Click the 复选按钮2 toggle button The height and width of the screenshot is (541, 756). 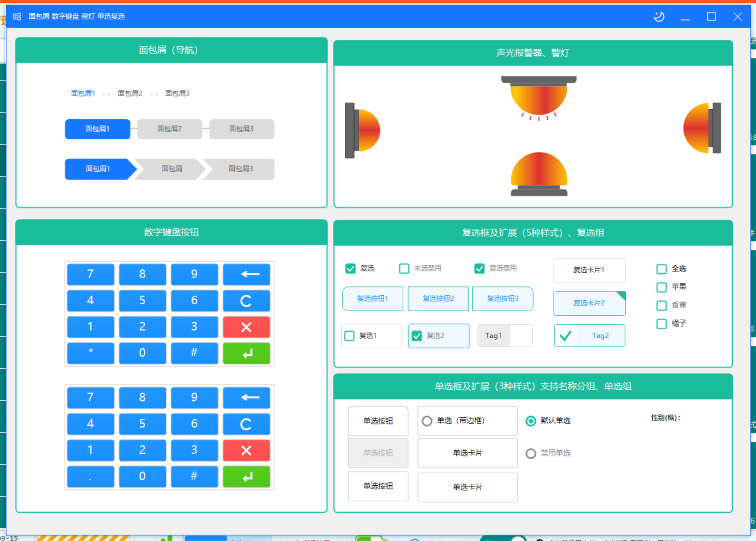(x=438, y=299)
